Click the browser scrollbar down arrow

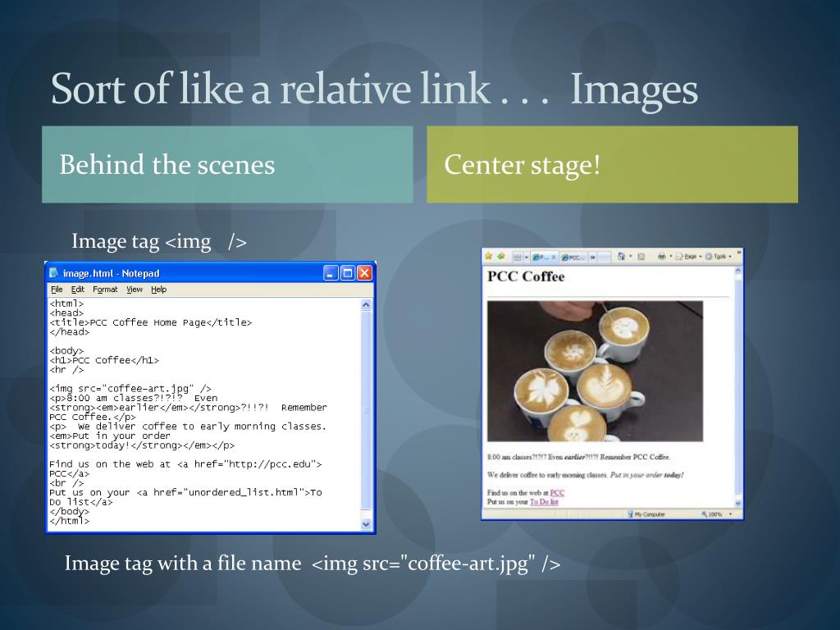(738, 503)
